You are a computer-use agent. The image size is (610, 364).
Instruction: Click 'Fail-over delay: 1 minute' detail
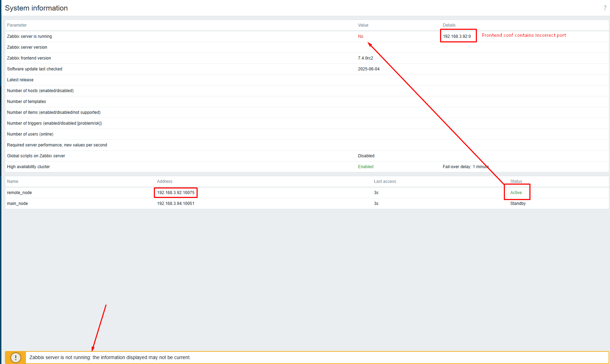(466, 167)
